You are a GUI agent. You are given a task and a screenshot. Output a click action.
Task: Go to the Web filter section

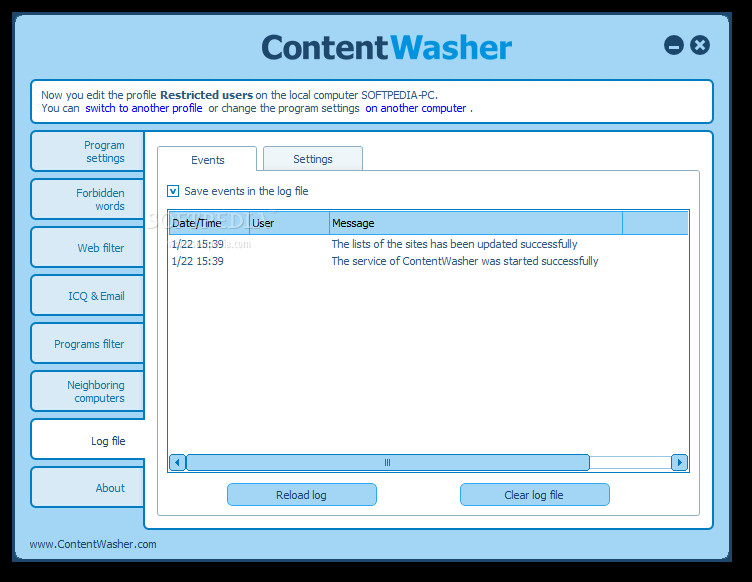[x=87, y=247]
